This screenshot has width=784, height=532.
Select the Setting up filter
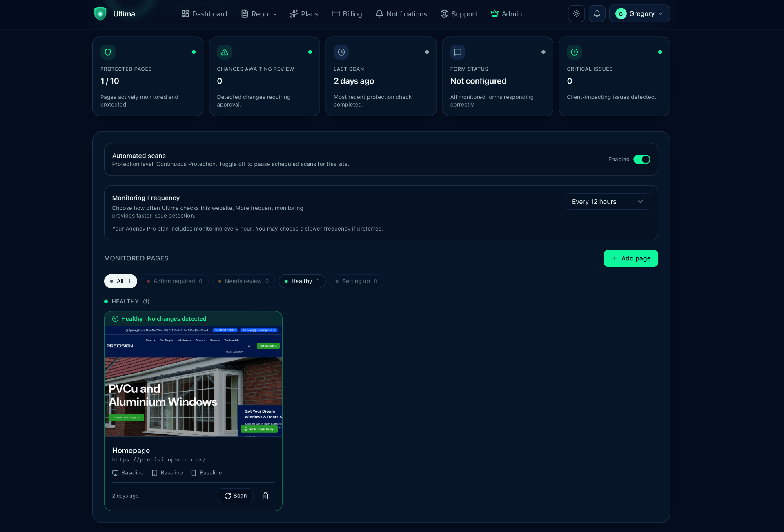[x=356, y=281]
